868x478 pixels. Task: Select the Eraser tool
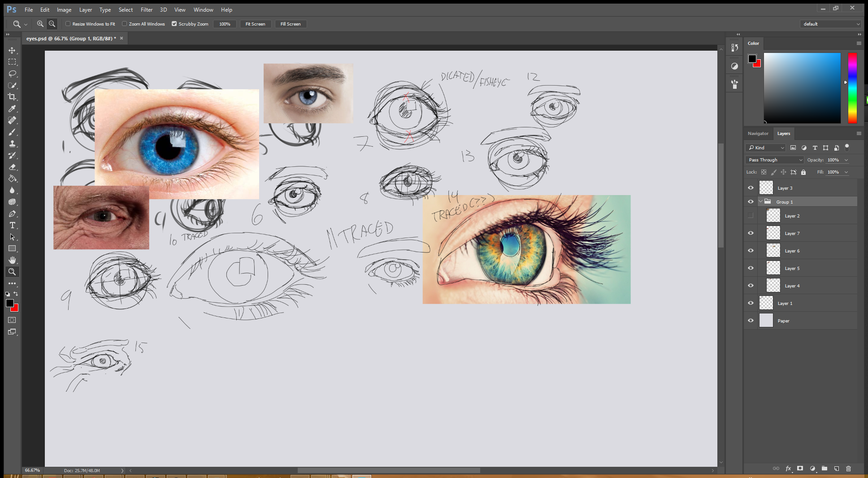click(x=12, y=167)
